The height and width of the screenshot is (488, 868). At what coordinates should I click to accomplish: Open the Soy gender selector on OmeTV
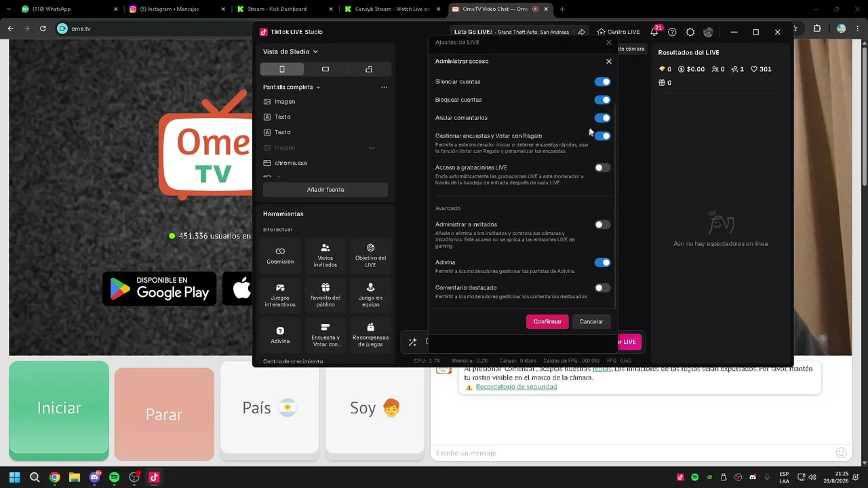click(x=375, y=407)
